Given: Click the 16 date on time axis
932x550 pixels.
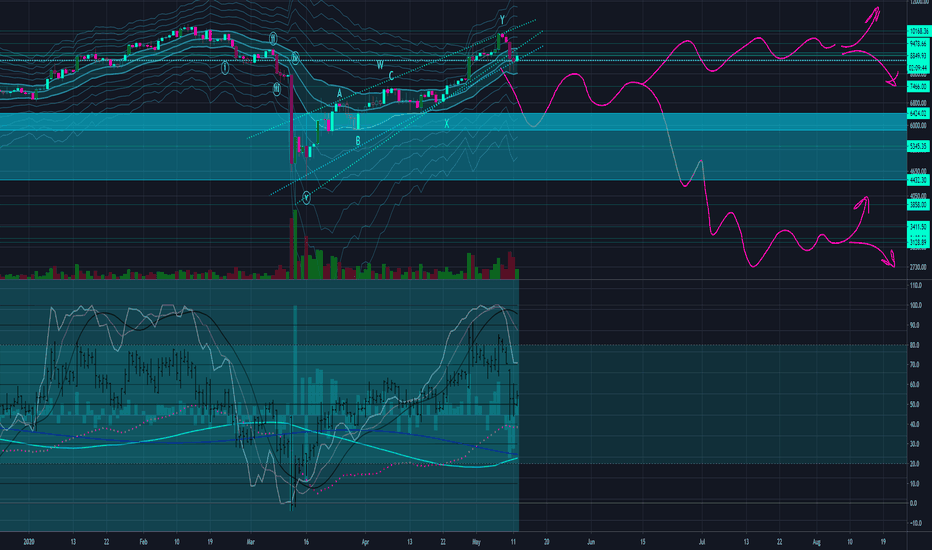Looking at the screenshot, I should 306,542.
